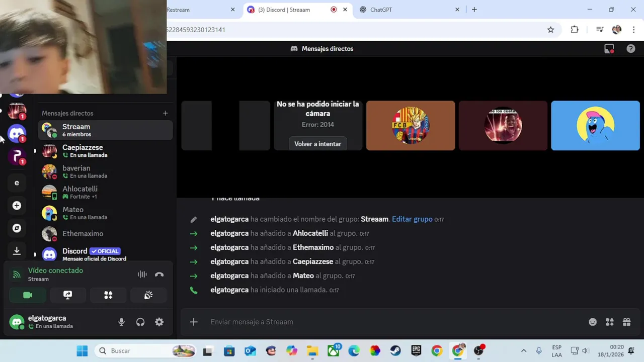Image resolution: width=644 pixels, height=362 pixels.
Task: Open the Chrome media control icon
Action: [600, 30]
